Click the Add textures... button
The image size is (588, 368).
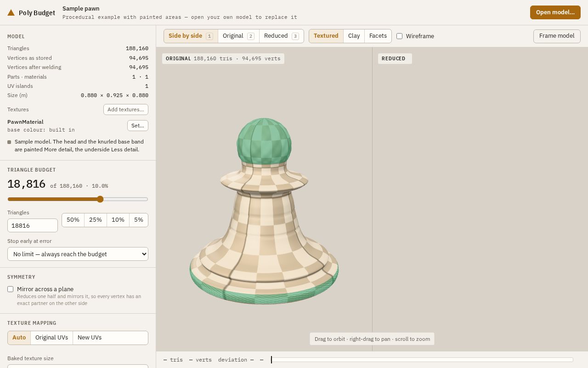pos(126,109)
